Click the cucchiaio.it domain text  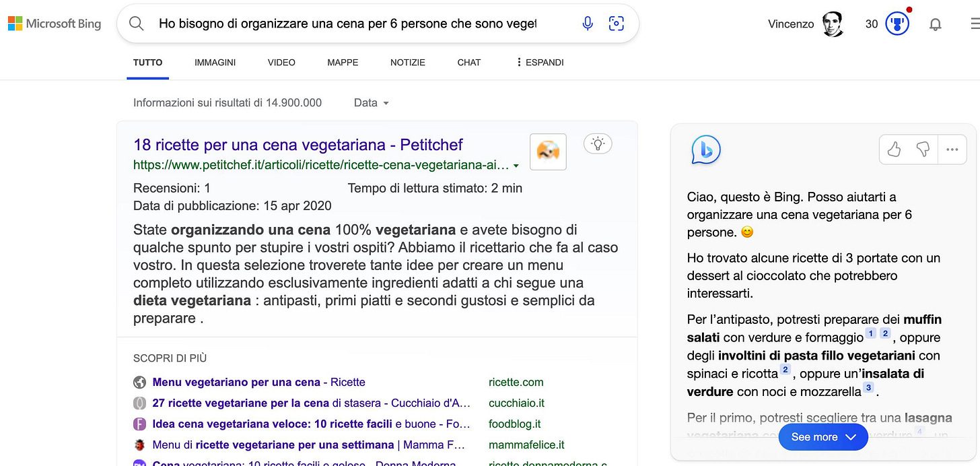pos(517,403)
